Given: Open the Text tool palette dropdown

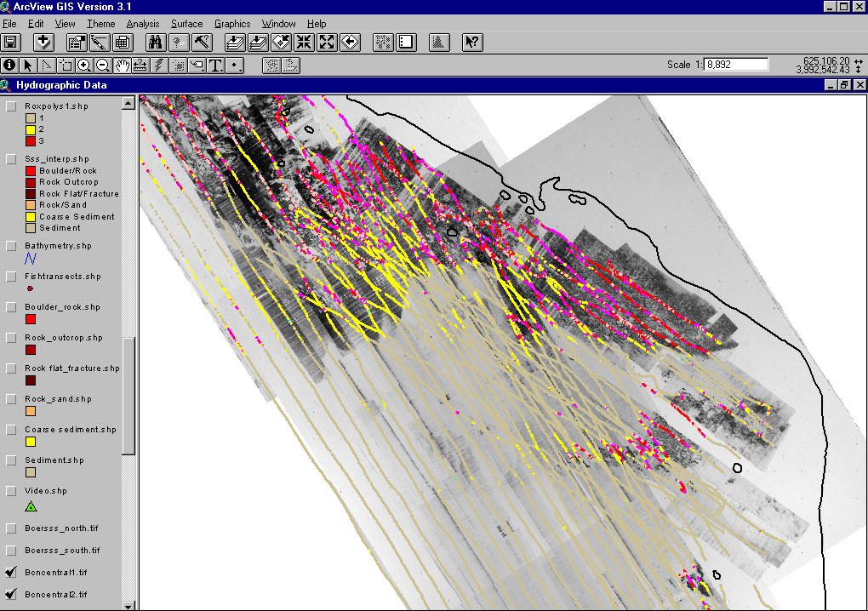Looking at the screenshot, I should 216,65.
